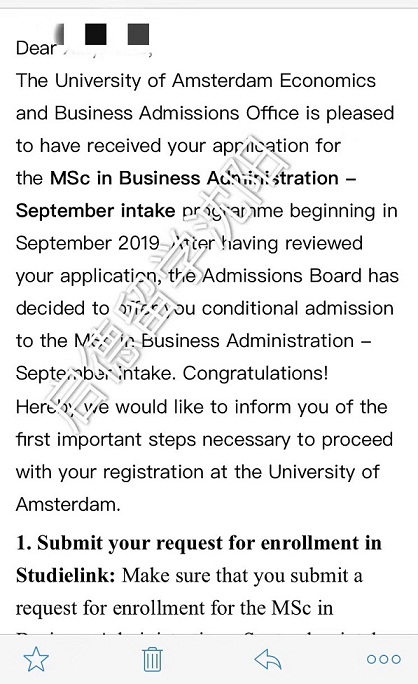This screenshot has height=684, width=418.
Task: Open more options via three-circles icon
Action: point(384,659)
